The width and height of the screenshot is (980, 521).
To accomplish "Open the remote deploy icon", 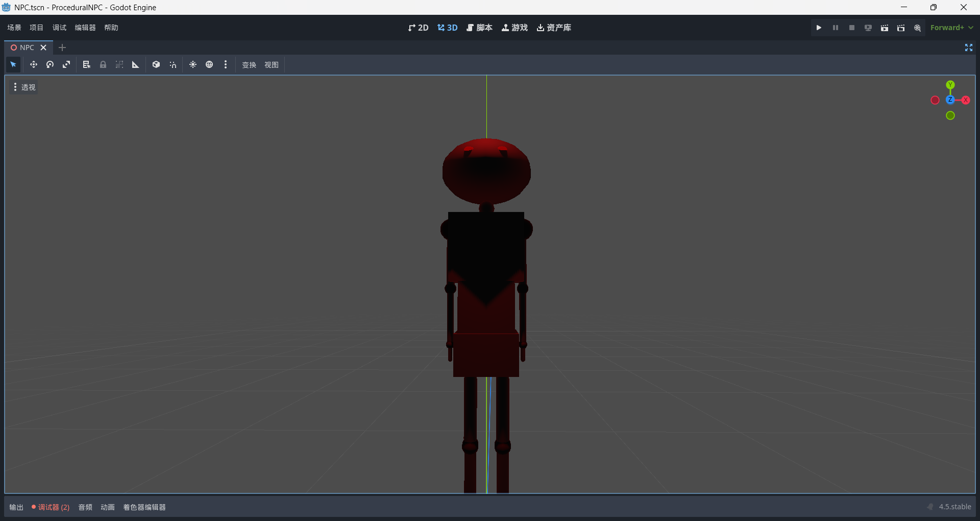I will tap(868, 28).
